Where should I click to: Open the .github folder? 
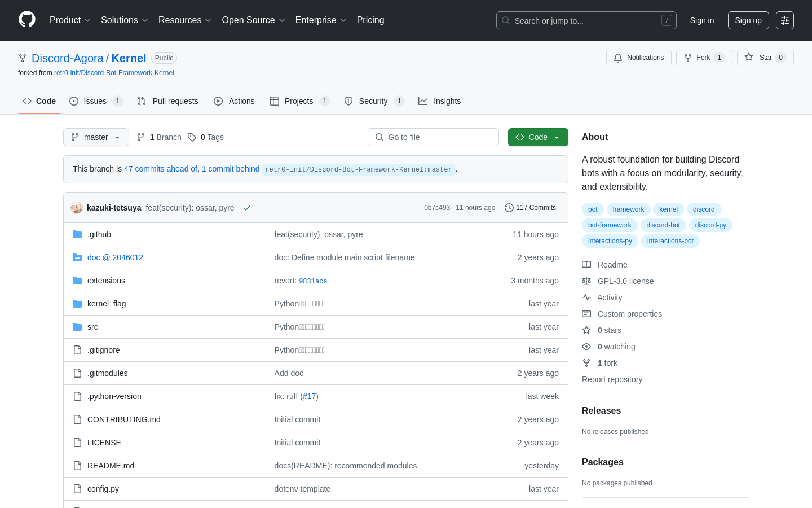pyautogui.click(x=99, y=234)
